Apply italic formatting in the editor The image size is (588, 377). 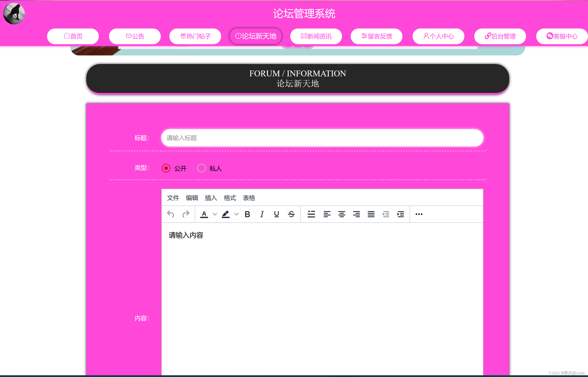(x=262, y=214)
